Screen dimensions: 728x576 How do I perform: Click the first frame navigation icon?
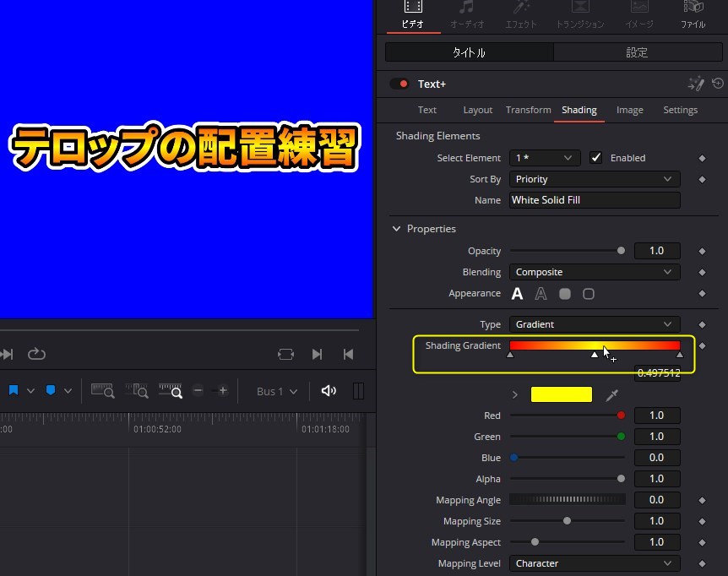tap(348, 354)
